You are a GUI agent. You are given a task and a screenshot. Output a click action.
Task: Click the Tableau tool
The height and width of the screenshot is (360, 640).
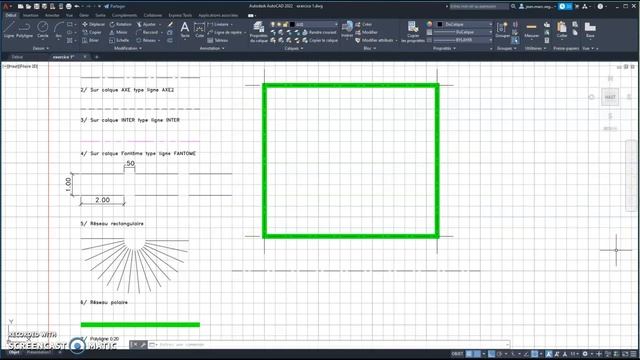click(218, 40)
